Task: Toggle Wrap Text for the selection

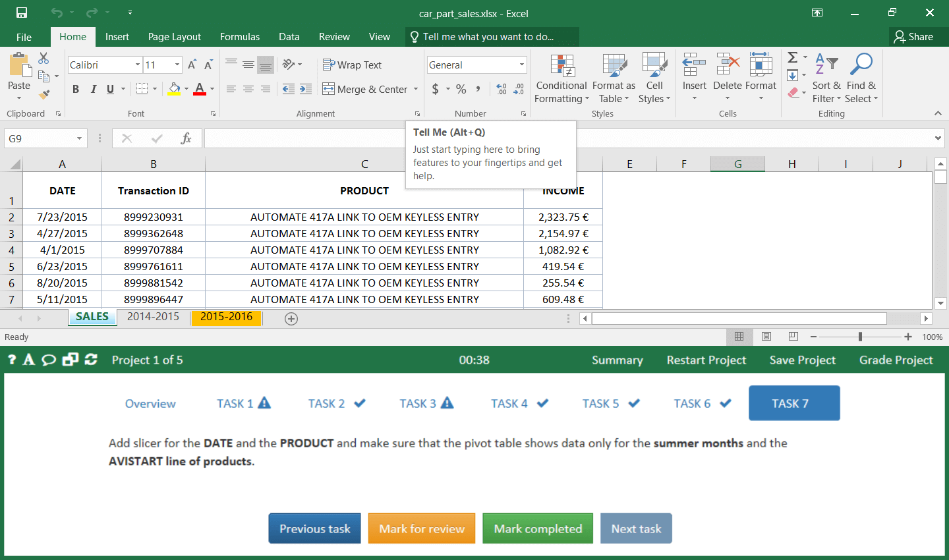Action: (352, 65)
